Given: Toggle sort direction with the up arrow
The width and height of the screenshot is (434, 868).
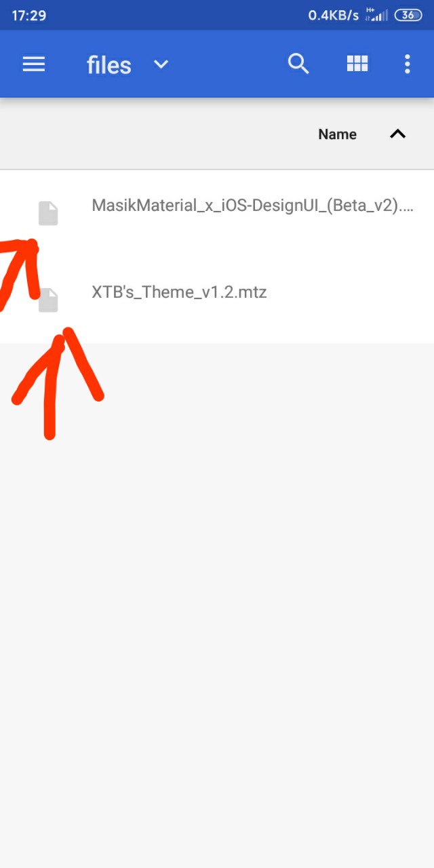Looking at the screenshot, I should point(397,134).
